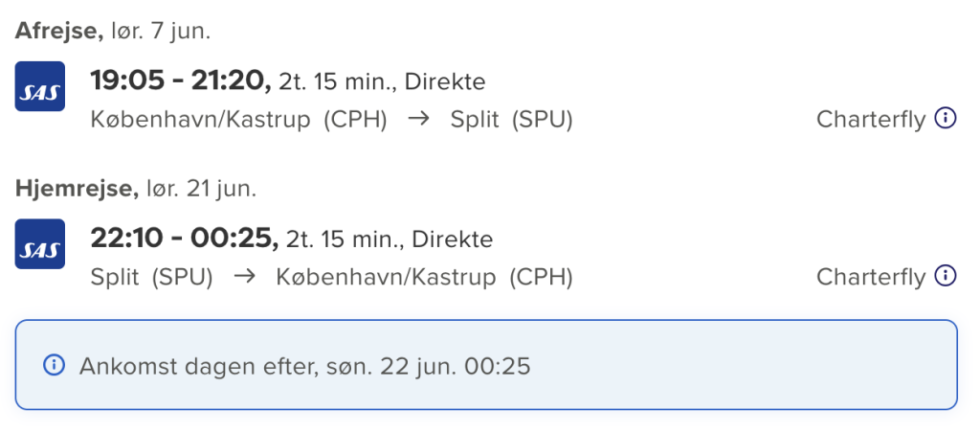Click the 'Charterfly' label on the return flight
Viewport: 980px width, 433px height.
871,278
